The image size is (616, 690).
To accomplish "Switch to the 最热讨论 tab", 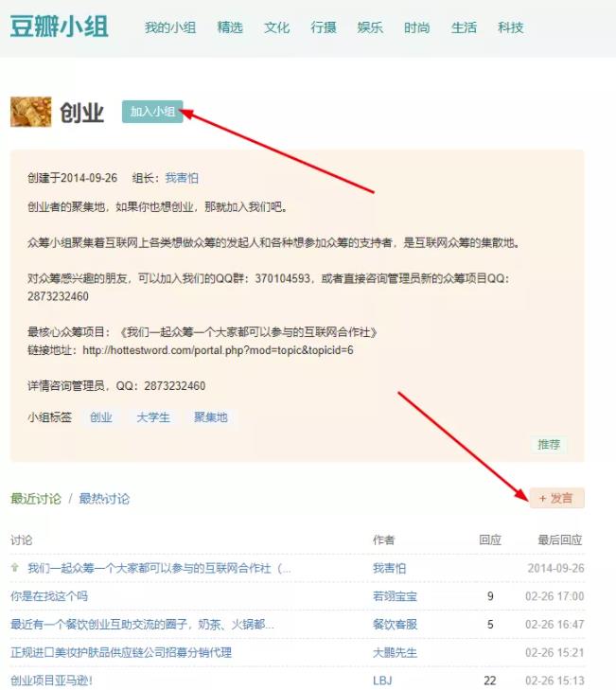I will 104,499.
